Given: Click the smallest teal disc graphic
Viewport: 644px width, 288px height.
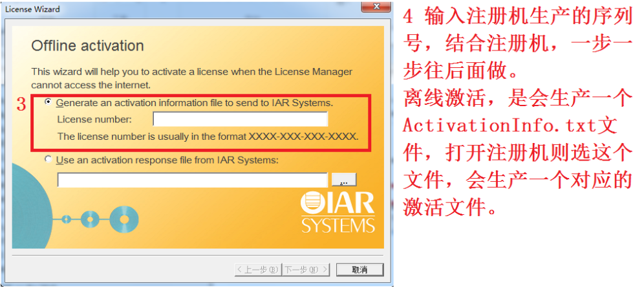Looking at the screenshot, I should click(66, 219).
